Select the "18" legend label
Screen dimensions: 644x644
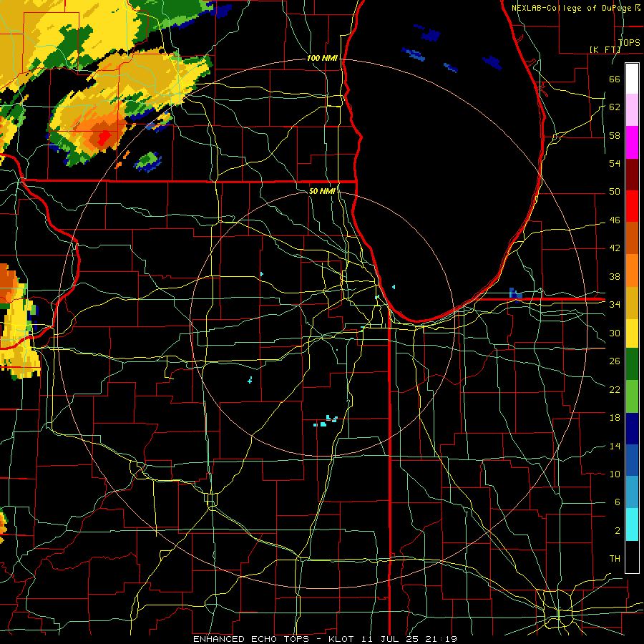(x=615, y=418)
